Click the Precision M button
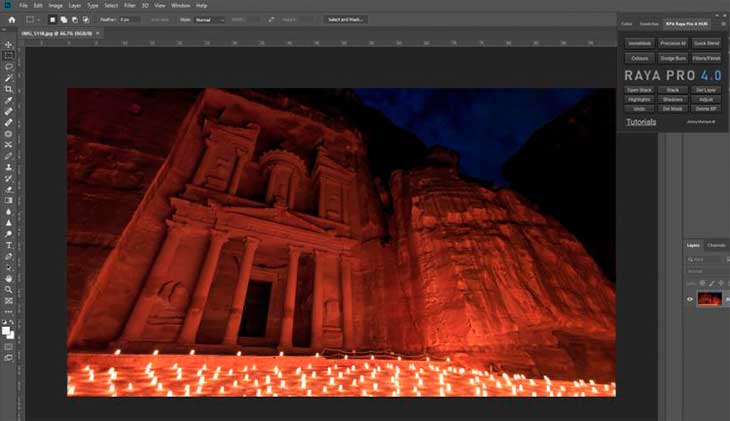The height and width of the screenshot is (421, 730). tap(673, 43)
